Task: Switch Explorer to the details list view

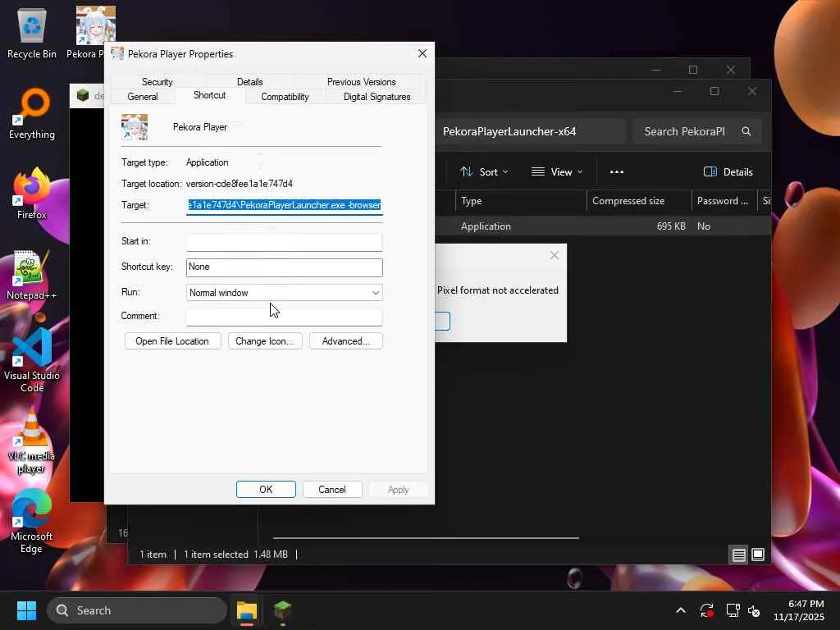Action: pyautogui.click(x=739, y=555)
